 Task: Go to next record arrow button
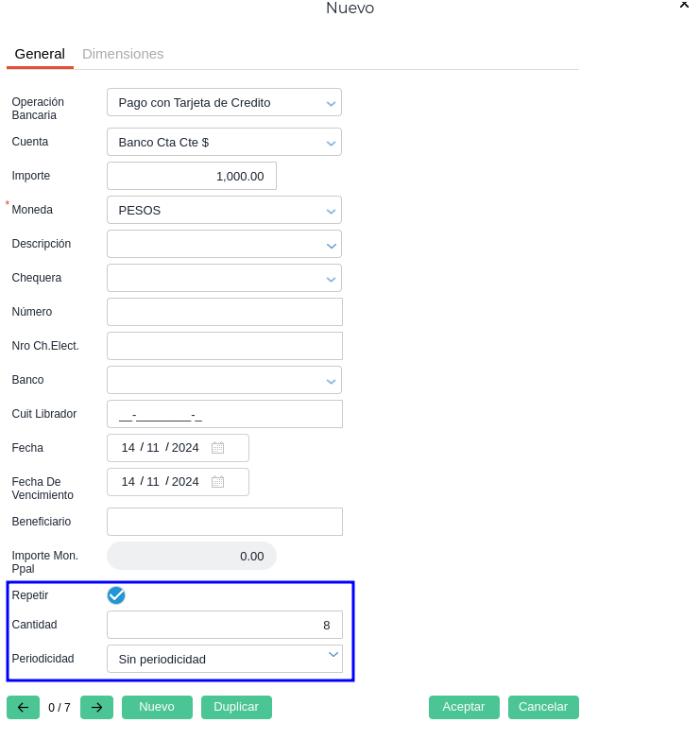coord(96,707)
